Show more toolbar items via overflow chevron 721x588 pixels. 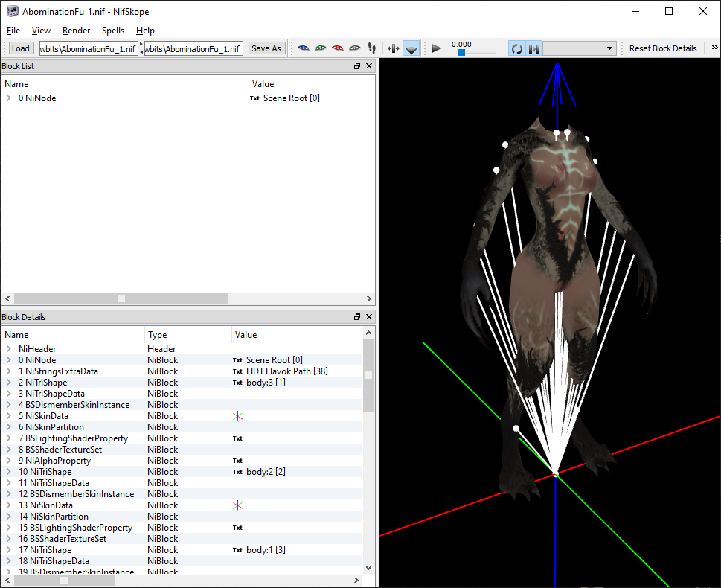tap(714, 48)
